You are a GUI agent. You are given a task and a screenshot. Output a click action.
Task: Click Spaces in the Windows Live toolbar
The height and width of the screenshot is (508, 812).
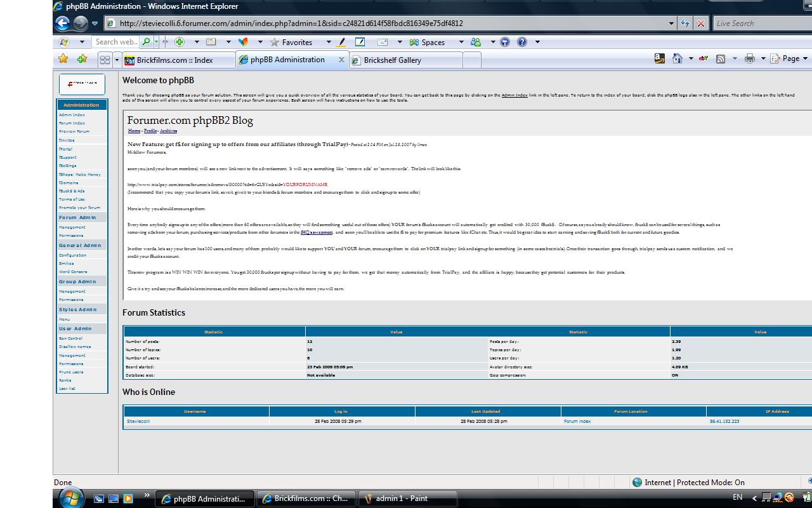427,42
